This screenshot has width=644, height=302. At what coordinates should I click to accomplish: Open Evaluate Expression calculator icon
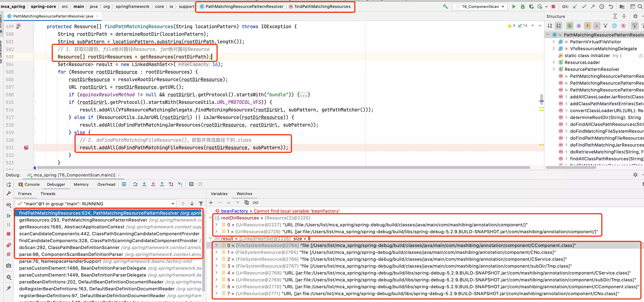[191, 184]
